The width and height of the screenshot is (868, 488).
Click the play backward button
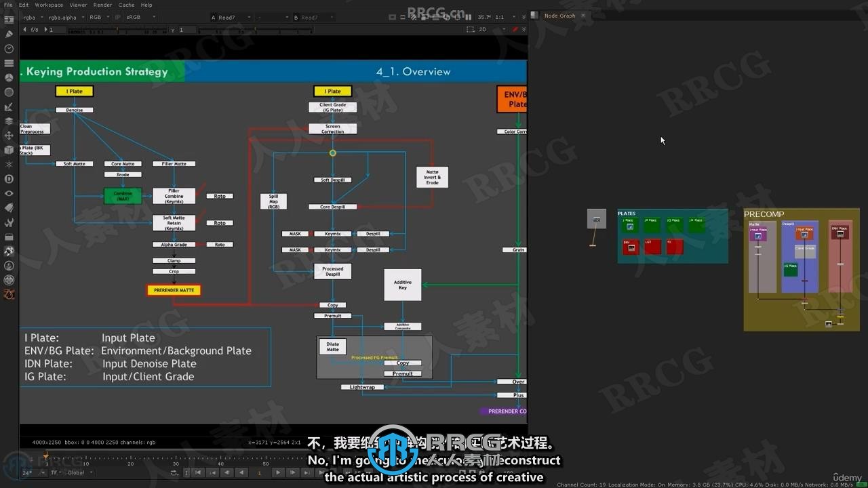(242, 472)
